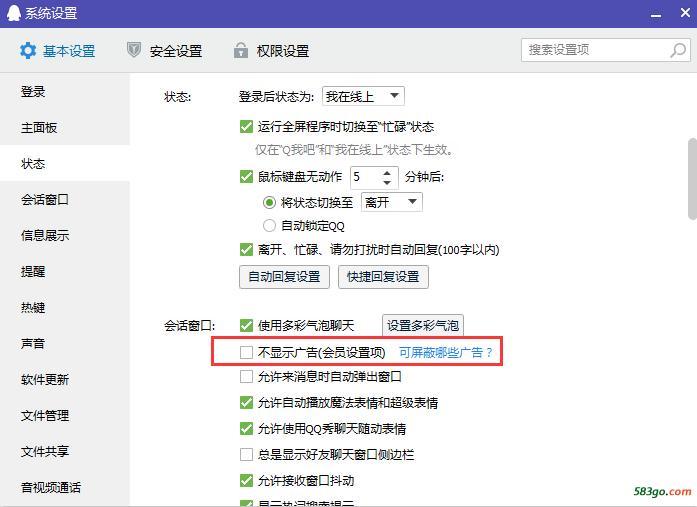Open the 软件更新 sidebar section

coord(65,379)
